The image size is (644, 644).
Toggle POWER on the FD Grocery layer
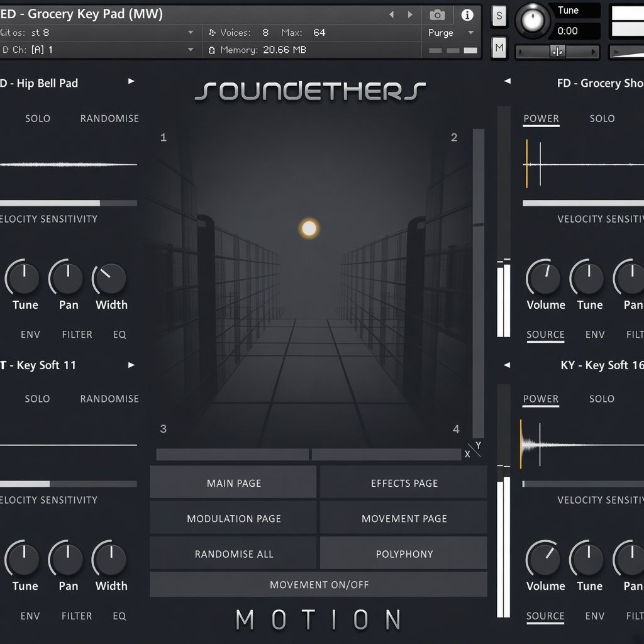[541, 118]
